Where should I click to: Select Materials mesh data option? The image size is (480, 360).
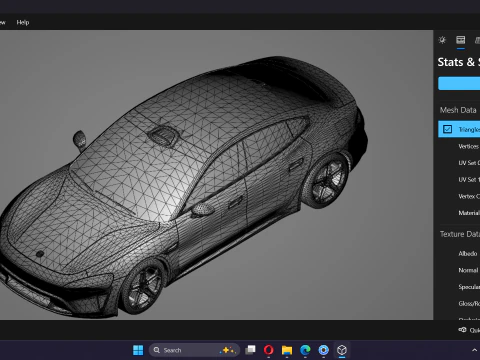click(469, 213)
